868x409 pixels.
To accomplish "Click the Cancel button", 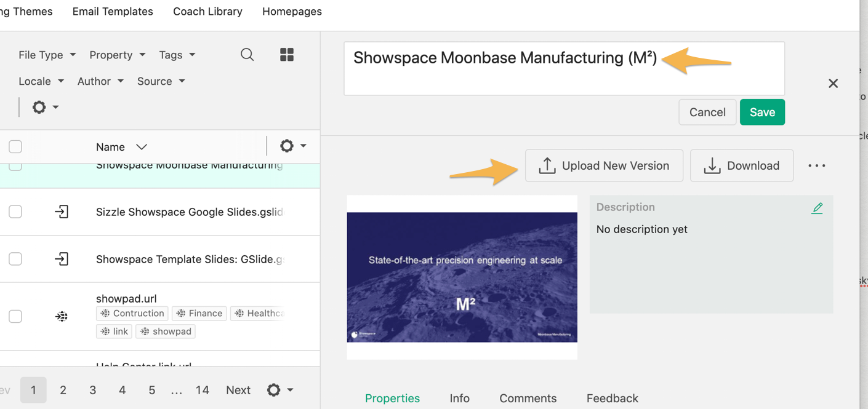I will pos(707,112).
